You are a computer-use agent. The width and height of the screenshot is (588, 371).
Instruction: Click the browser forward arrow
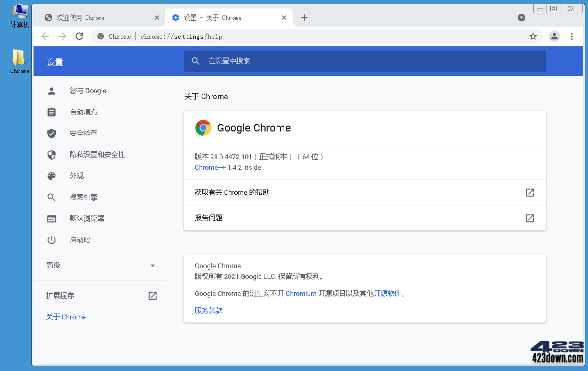pyautogui.click(x=62, y=36)
